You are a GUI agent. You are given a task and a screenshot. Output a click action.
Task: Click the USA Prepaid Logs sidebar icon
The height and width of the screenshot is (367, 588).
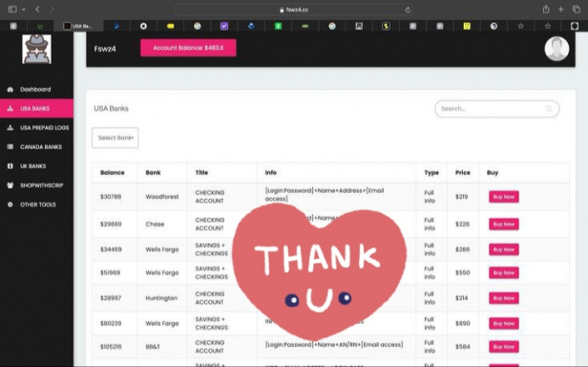pyautogui.click(x=10, y=128)
